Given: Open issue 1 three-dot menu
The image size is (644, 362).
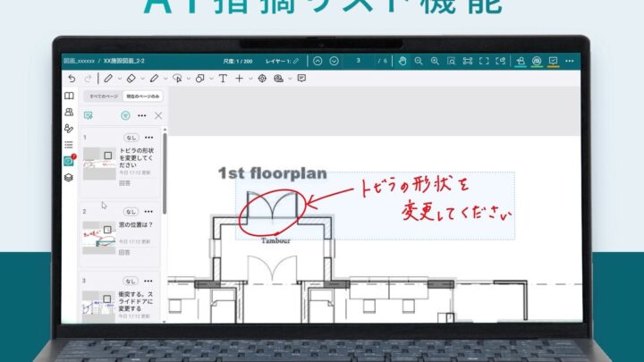Looking at the screenshot, I should click(149, 138).
